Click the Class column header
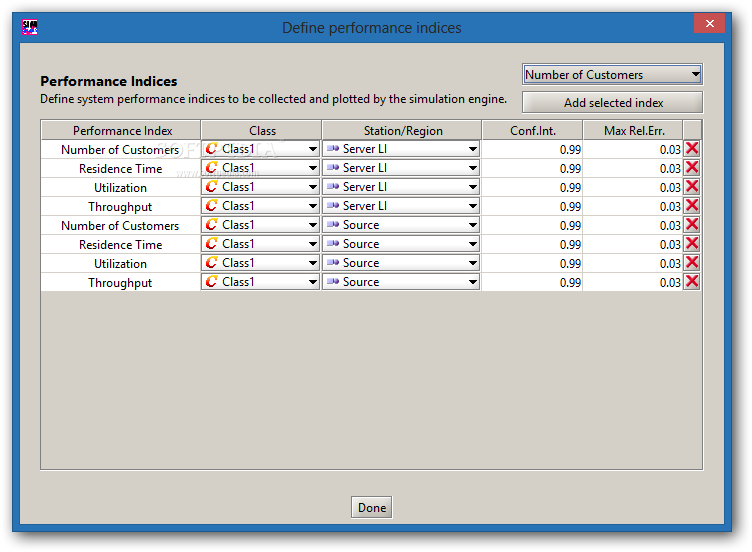Screen dimensions: 752x552 [261, 130]
